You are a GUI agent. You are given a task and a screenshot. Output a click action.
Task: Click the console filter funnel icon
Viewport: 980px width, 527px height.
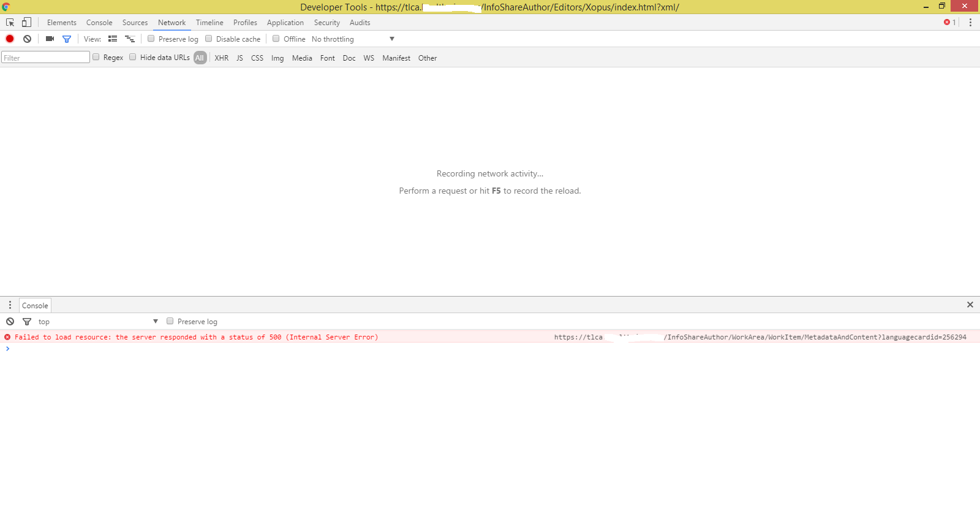pos(27,322)
